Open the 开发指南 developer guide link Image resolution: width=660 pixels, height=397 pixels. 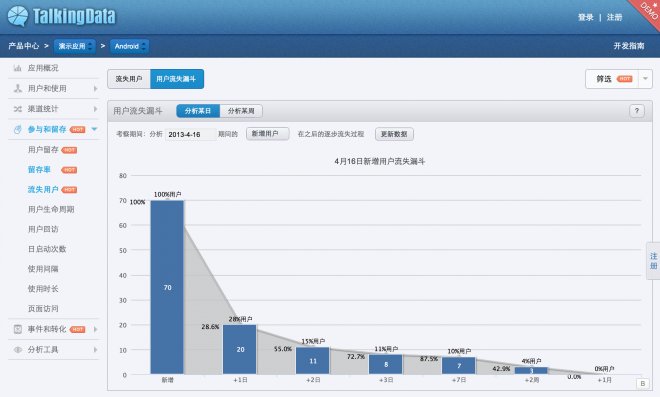coord(629,46)
